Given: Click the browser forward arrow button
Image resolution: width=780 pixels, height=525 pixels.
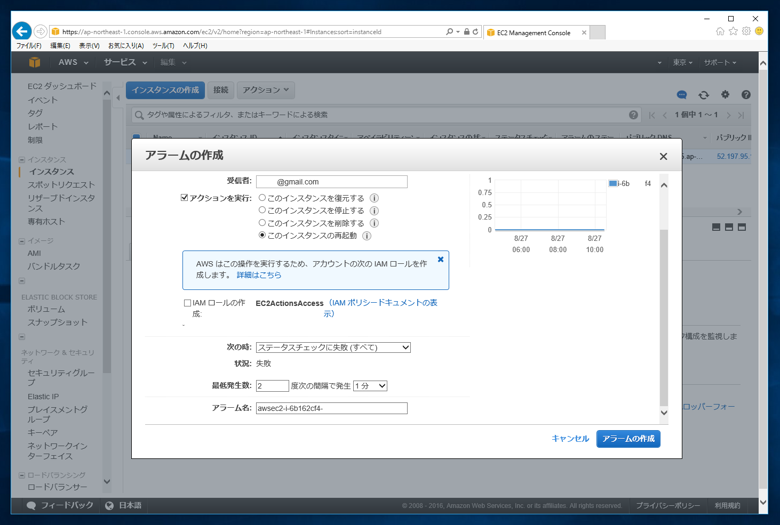Looking at the screenshot, I should tap(41, 31).
